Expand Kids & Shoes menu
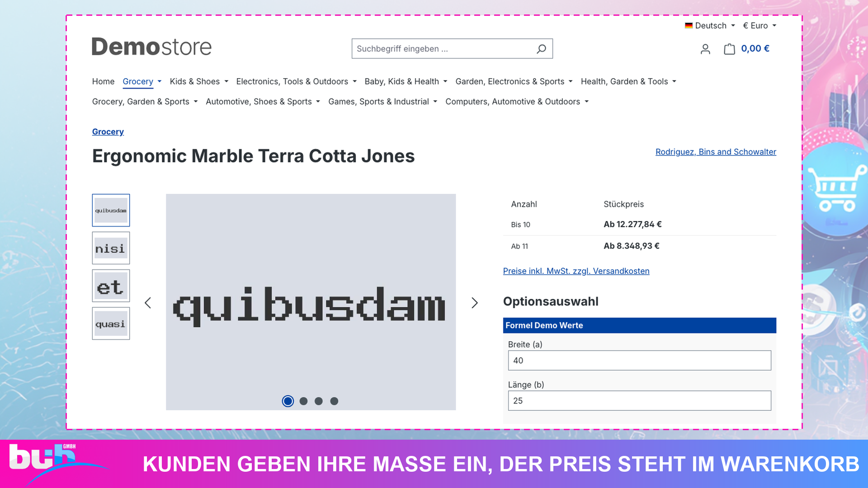Viewport: 868px width, 488px height. [199, 81]
